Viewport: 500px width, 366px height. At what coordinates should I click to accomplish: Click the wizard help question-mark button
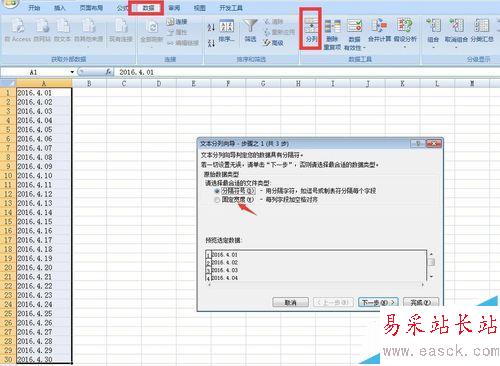418,144
